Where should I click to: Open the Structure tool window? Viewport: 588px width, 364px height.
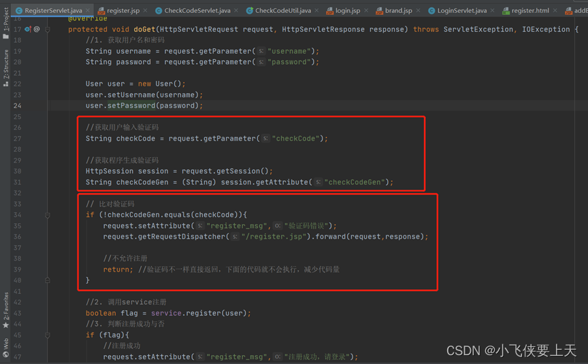point(5,68)
